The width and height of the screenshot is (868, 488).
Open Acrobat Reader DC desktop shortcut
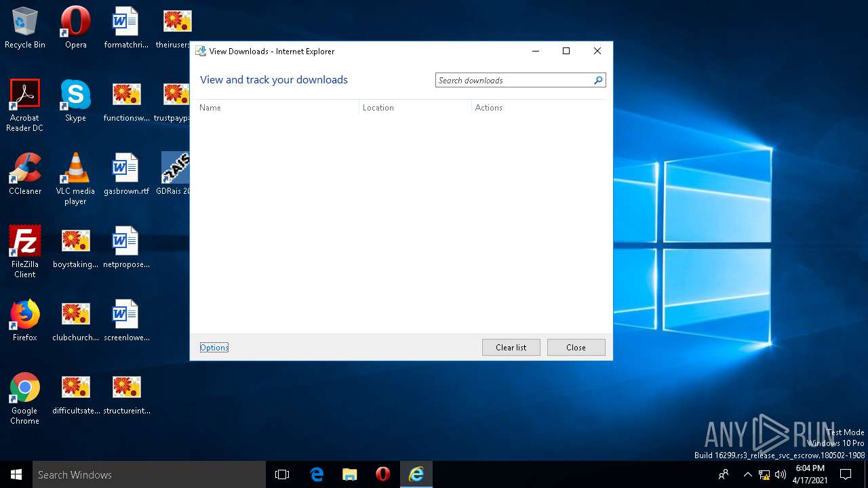click(x=25, y=106)
